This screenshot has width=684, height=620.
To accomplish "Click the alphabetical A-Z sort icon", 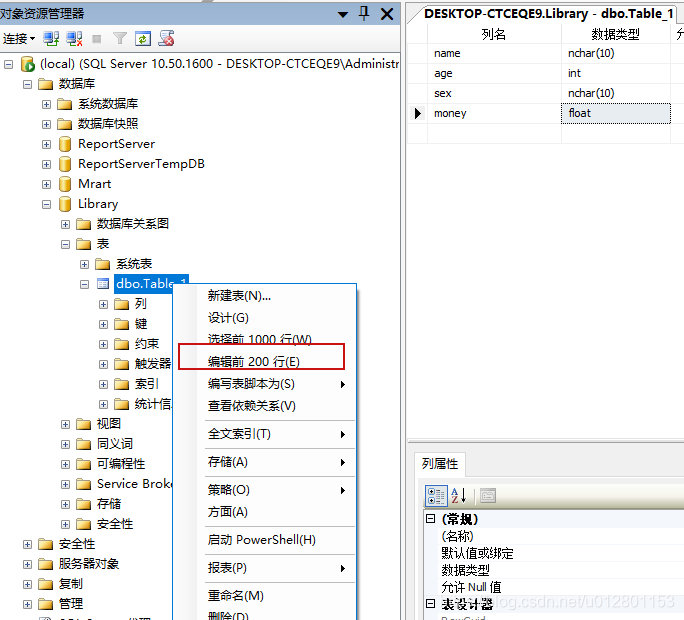I will click(459, 496).
